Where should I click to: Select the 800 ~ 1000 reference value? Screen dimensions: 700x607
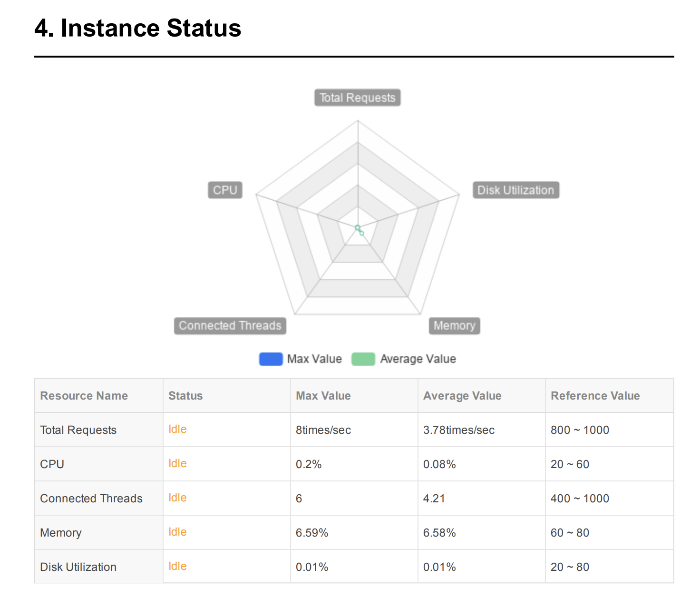click(x=580, y=430)
